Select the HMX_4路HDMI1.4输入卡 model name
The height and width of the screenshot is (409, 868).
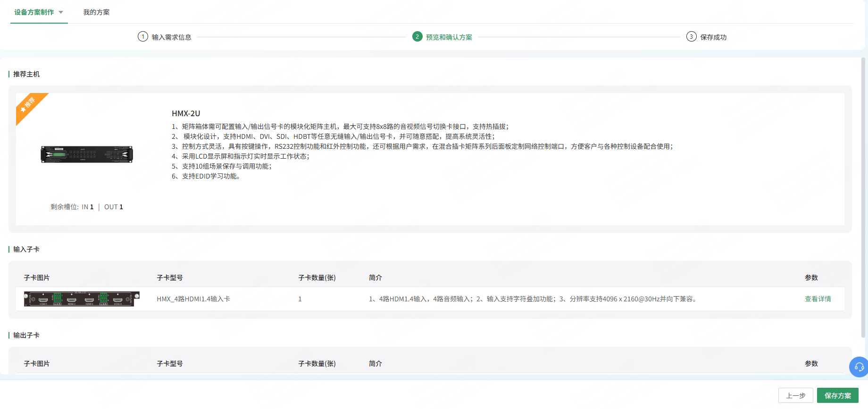pyautogui.click(x=193, y=299)
